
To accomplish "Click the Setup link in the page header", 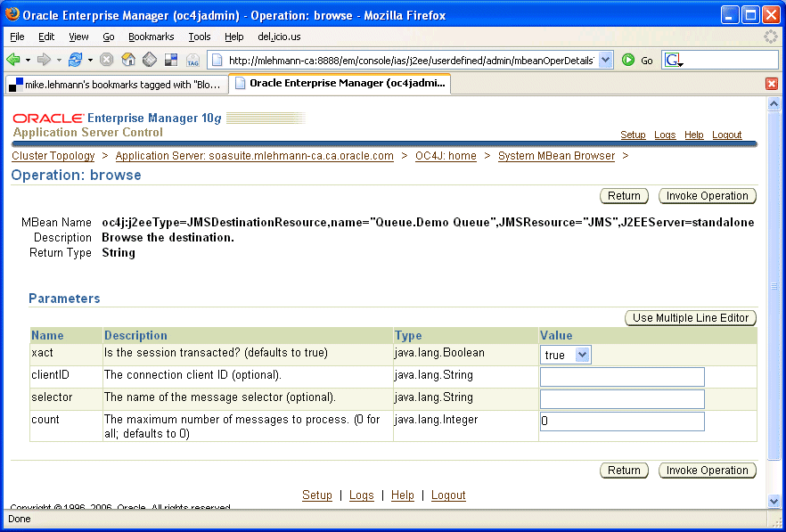I will (633, 135).
